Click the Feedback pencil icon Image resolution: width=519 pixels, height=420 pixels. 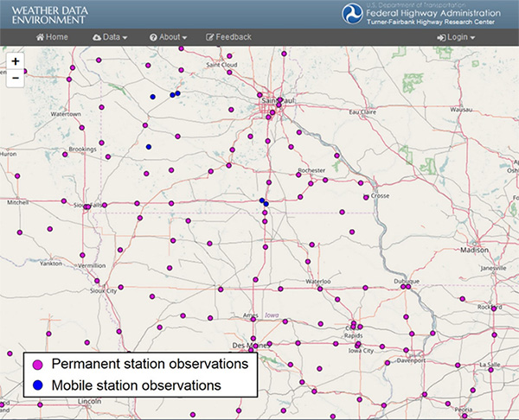click(210, 38)
